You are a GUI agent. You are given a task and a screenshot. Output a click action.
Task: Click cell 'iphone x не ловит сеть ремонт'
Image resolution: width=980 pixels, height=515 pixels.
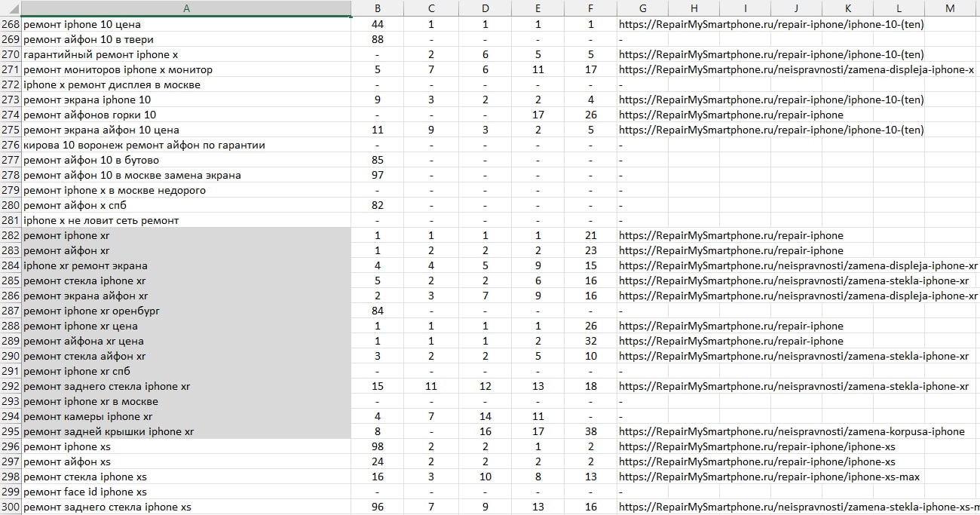pos(186,220)
